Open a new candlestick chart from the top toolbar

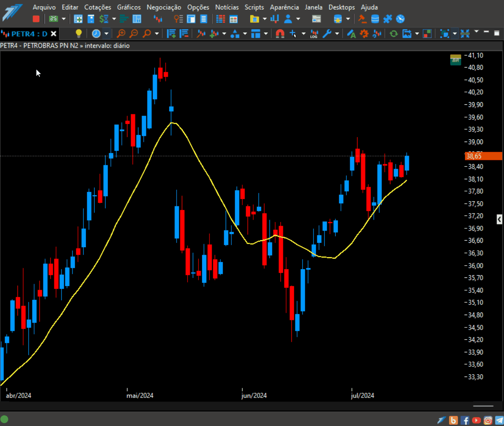[158, 19]
